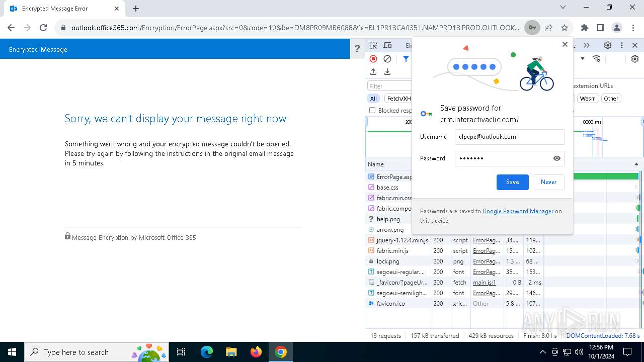644x362 pixels.
Task: Share this page icon in address bar
Action: (548, 28)
